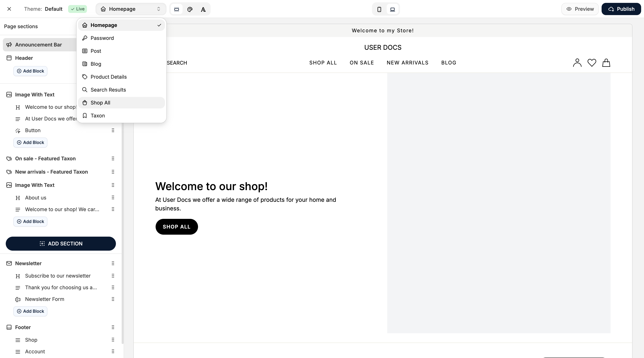
Task: Click the Publish button
Action: pos(621,9)
